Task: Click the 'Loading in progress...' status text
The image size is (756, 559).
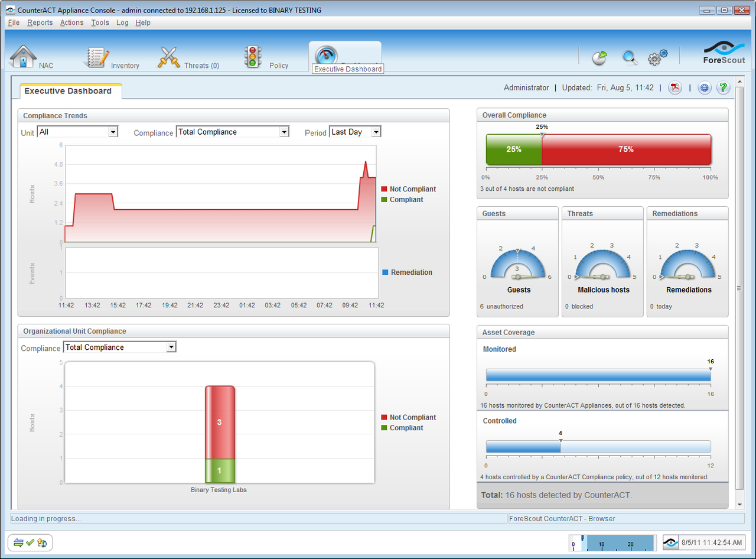Action: tap(46, 519)
